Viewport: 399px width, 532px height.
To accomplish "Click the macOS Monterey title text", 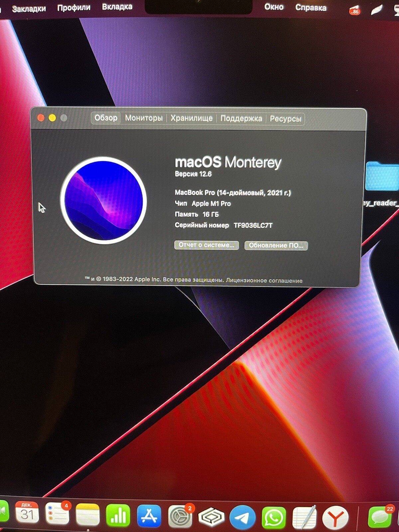I will coord(228,162).
